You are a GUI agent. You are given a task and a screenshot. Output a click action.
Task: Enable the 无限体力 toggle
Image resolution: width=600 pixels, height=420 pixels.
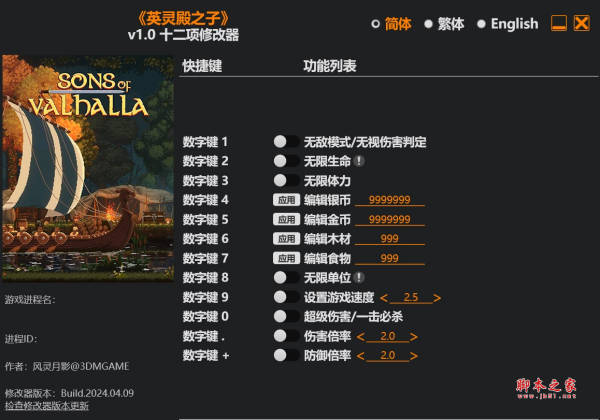[x=286, y=180]
